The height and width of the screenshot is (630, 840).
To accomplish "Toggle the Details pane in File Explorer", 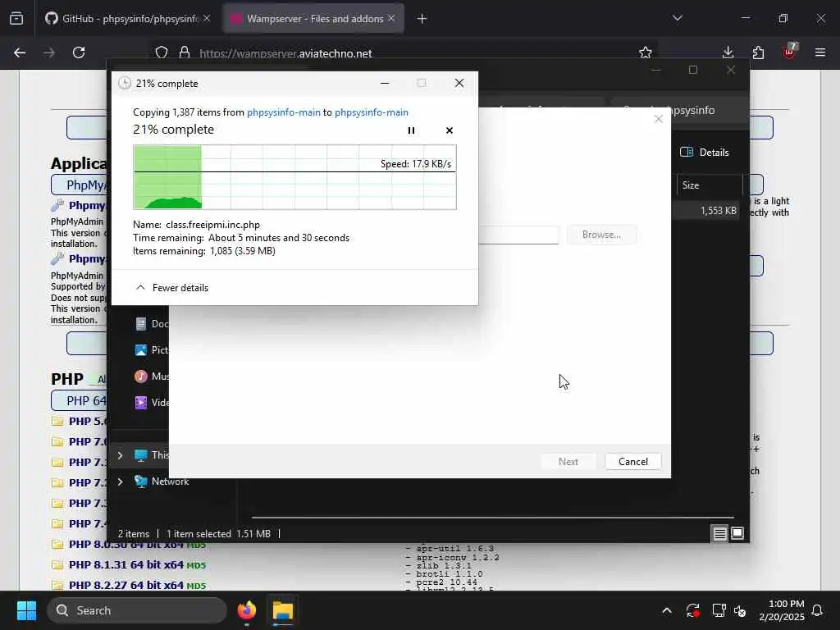I will (704, 153).
